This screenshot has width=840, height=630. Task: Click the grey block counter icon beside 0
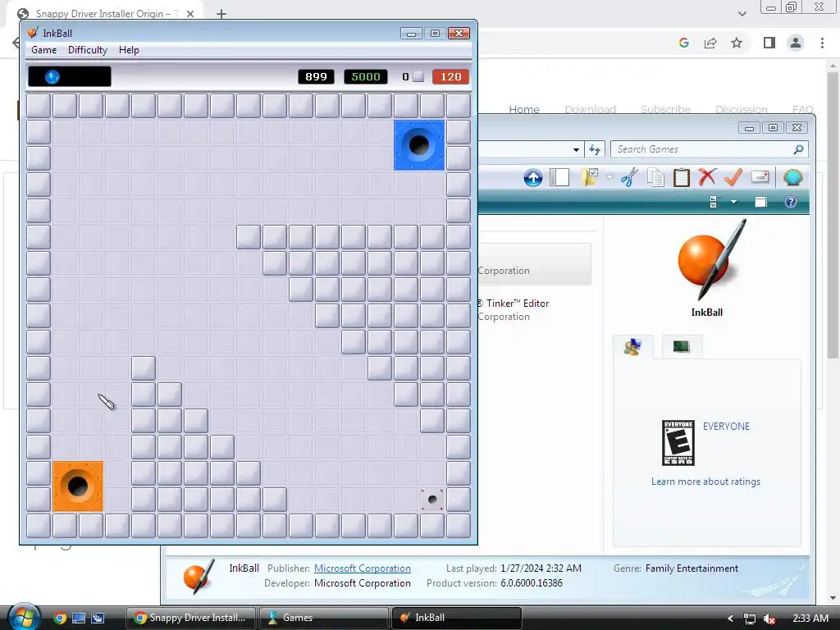419,76
